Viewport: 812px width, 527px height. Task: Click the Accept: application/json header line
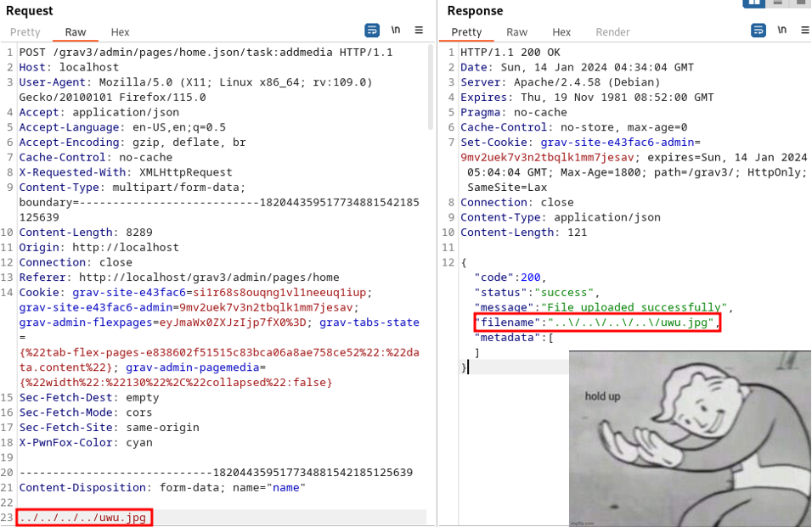point(99,112)
